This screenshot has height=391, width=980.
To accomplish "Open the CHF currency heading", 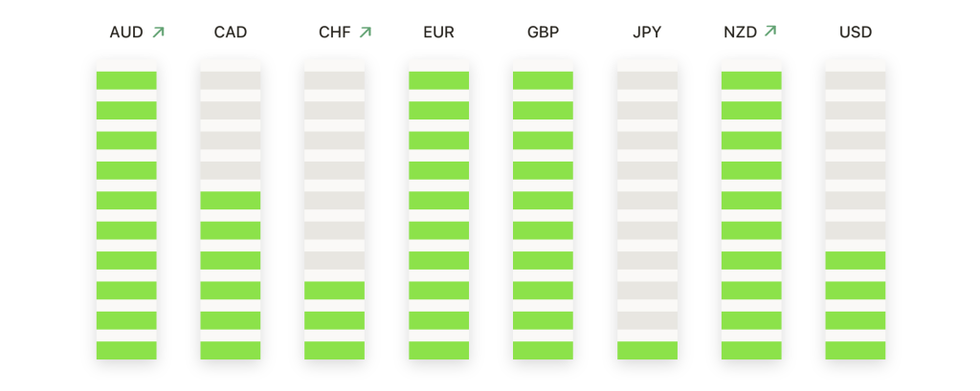I will pos(335,33).
